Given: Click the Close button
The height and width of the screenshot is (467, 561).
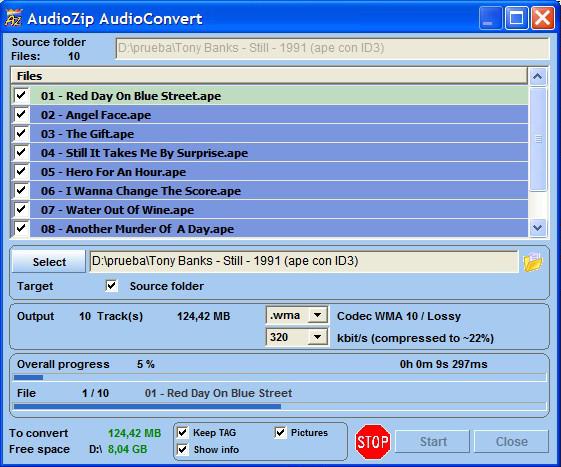Looking at the screenshot, I should click(512, 442).
